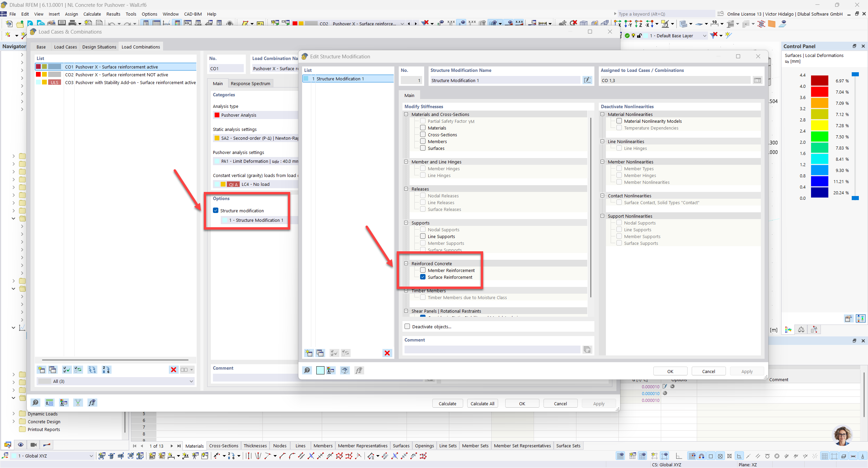The width and height of the screenshot is (868, 468).
Task: Click new structure modification icon in list toolbar
Action: (x=309, y=353)
